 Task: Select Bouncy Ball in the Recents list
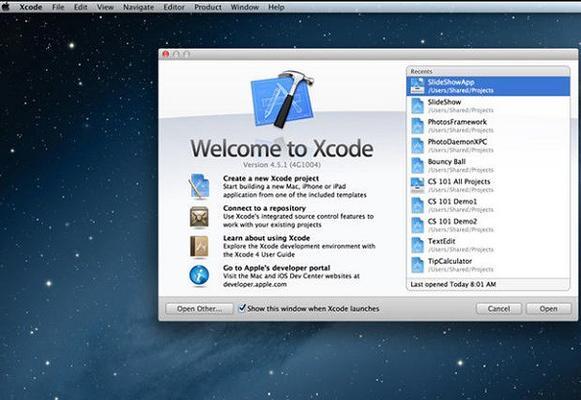click(488, 166)
